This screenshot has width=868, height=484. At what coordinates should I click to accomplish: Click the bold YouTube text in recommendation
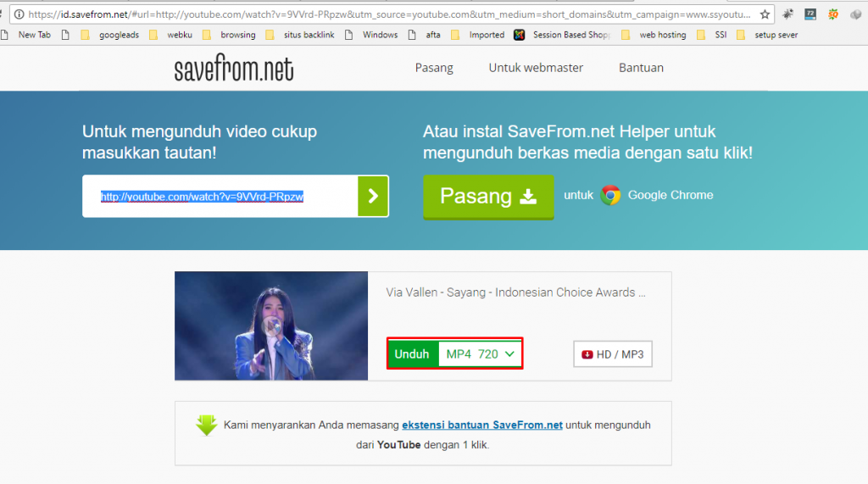point(398,445)
